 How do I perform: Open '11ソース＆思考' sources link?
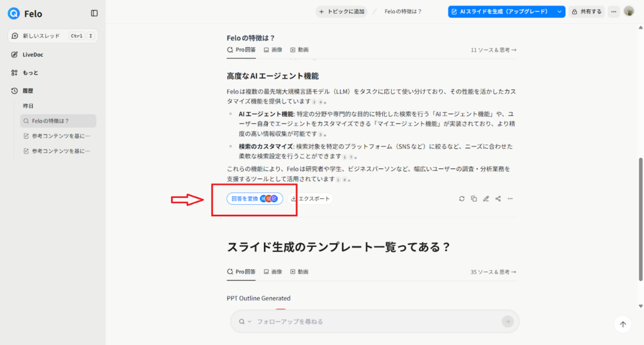pyautogui.click(x=493, y=50)
